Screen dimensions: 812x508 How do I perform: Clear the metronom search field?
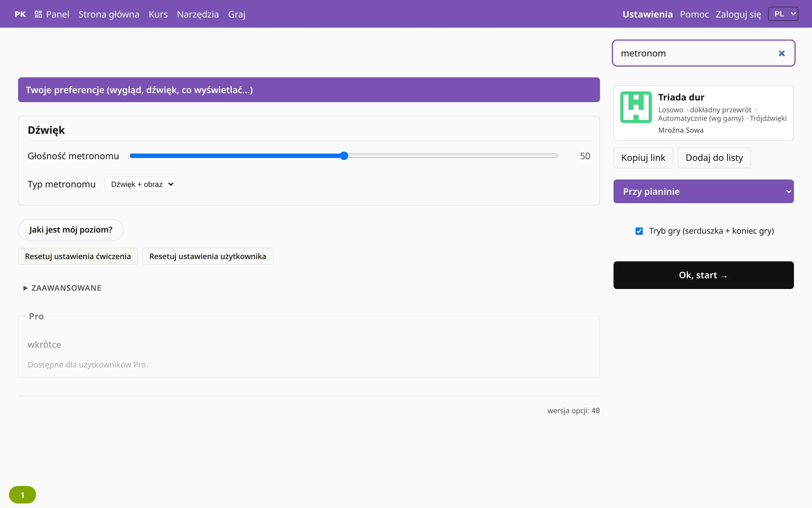pyautogui.click(x=782, y=53)
